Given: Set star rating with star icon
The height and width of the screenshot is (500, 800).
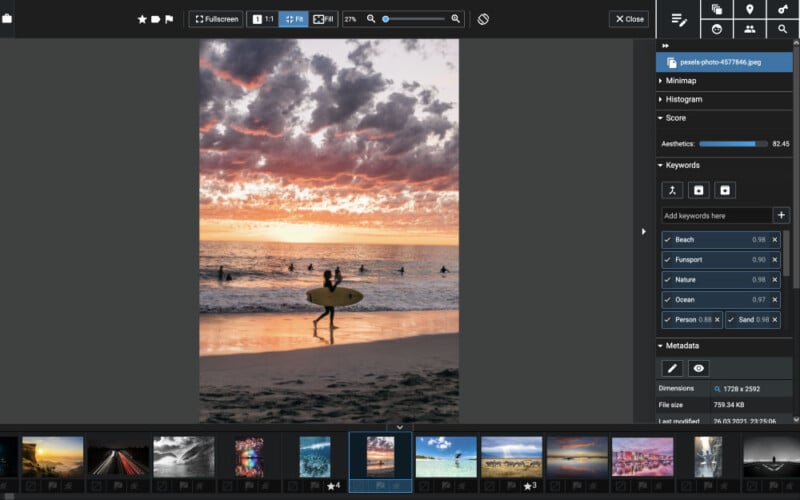Looking at the screenshot, I should click(x=142, y=19).
